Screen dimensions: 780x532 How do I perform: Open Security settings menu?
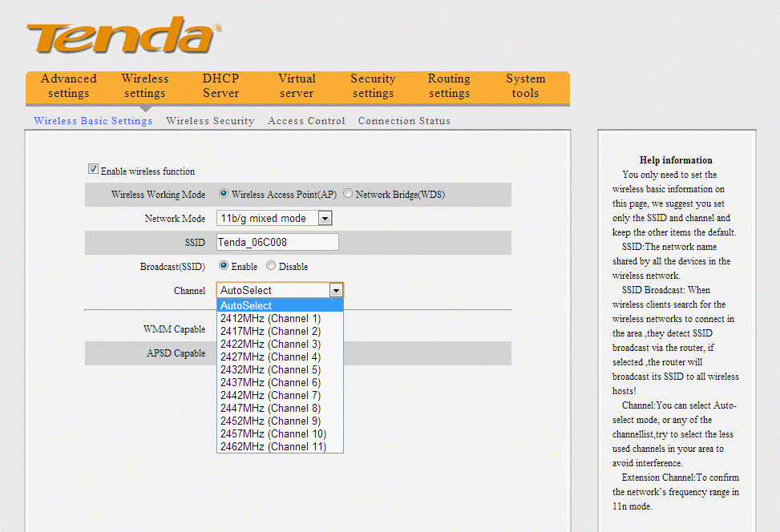[x=373, y=86]
